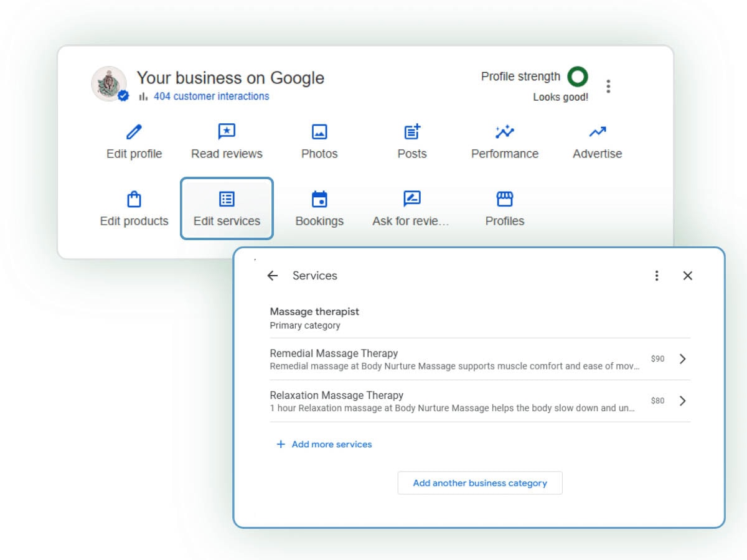The height and width of the screenshot is (560, 747).
Task: Click the $90 price
Action: 658,359
